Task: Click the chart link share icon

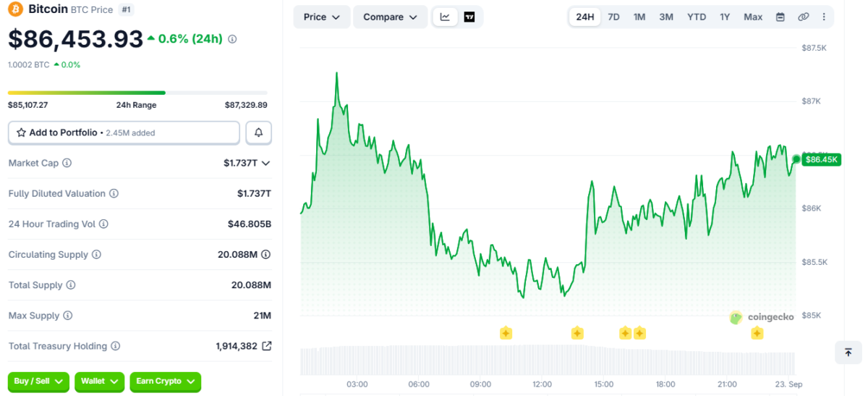Action: tap(803, 17)
